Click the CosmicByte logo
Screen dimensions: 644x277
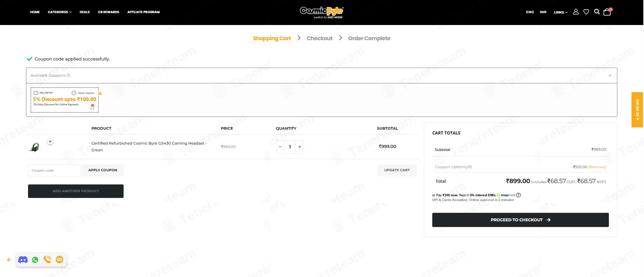coord(321,12)
